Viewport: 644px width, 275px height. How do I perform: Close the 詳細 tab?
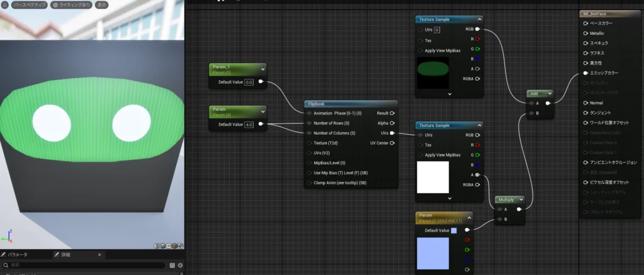click(x=99, y=255)
